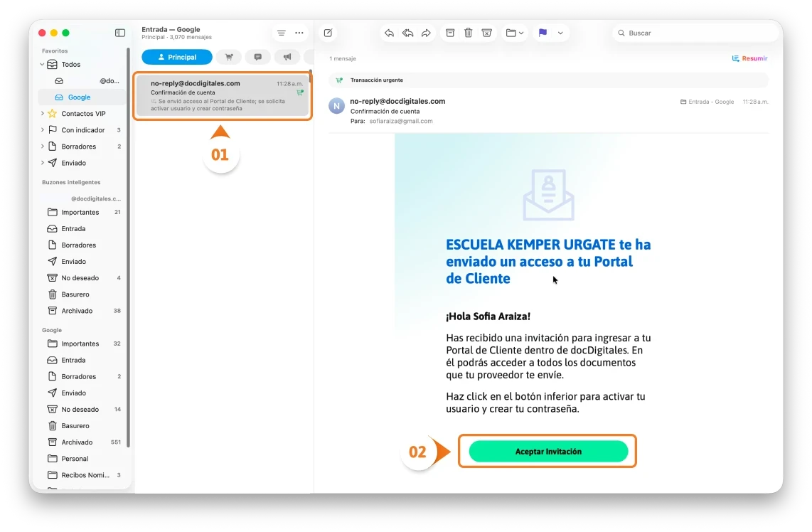Mark message as junk with the spam icon

coord(486,33)
